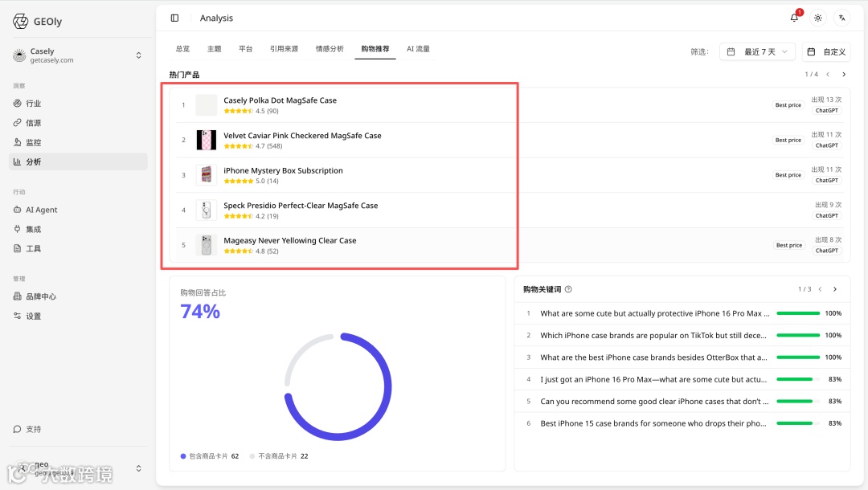This screenshot has height=490, width=868.
Task: Click ChatGPT tag on Speck Presidio row
Action: (x=827, y=216)
